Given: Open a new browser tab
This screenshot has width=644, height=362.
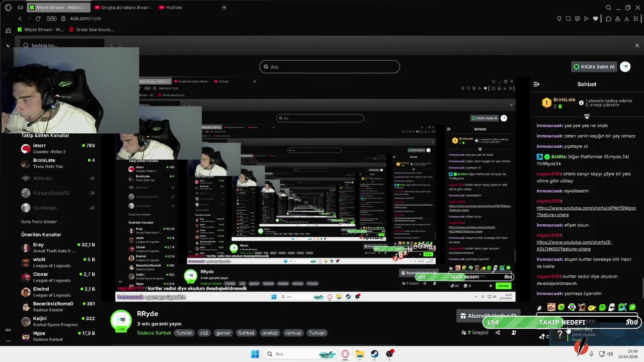Looking at the screenshot, I should [x=224, y=8].
